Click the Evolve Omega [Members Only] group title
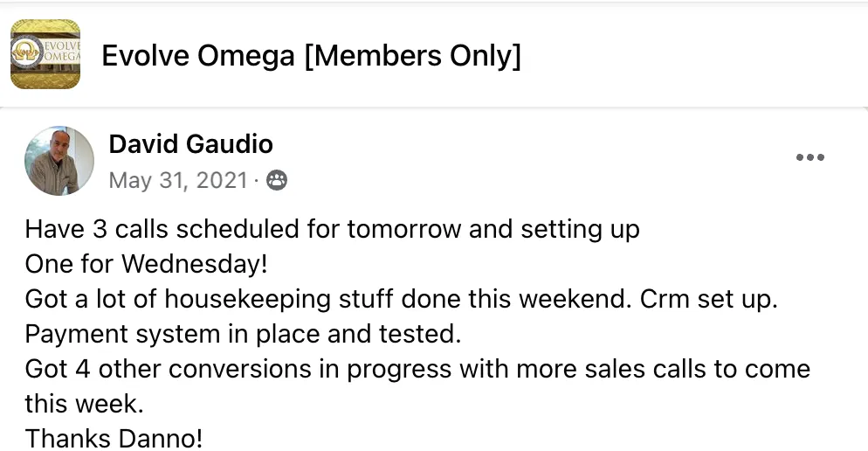Viewport: 868px width, 451px height. (x=311, y=56)
